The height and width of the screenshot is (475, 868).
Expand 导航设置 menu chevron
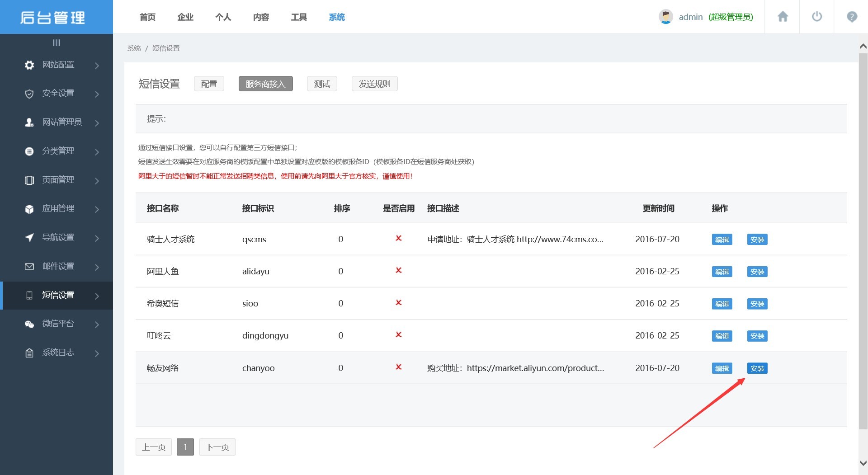(97, 238)
